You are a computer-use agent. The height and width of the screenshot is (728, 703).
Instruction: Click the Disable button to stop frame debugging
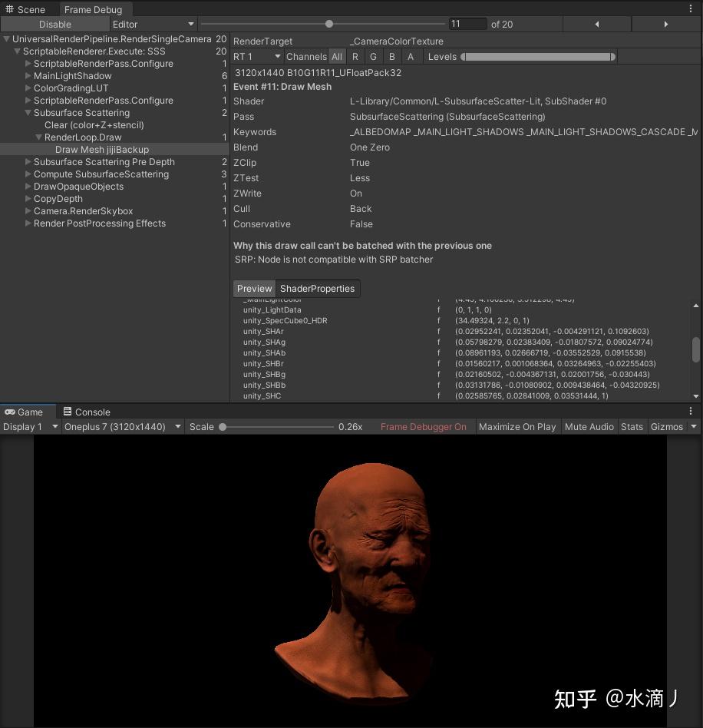tap(54, 24)
